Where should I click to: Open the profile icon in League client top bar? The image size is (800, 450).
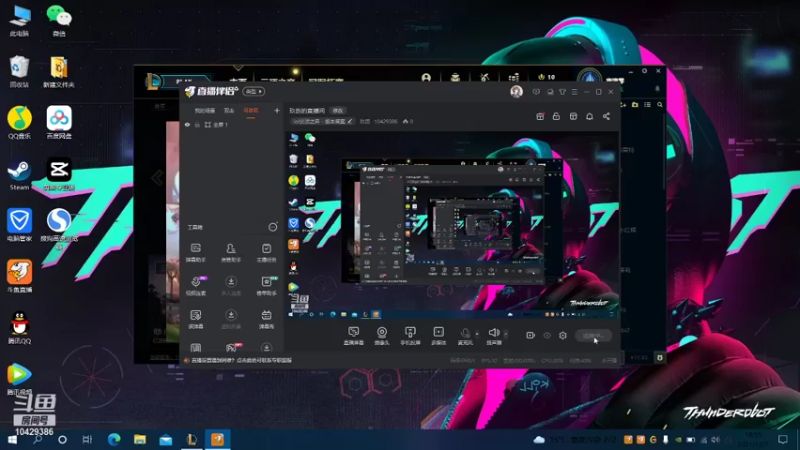(426, 78)
